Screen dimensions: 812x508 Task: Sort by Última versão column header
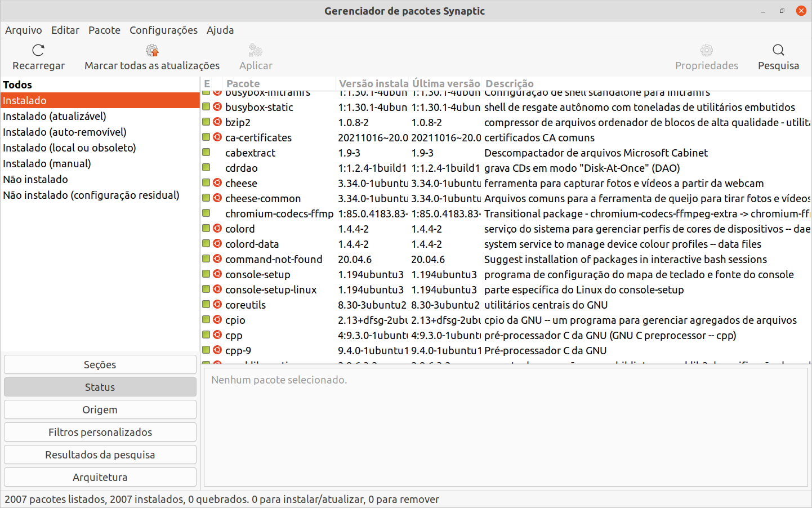(446, 83)
